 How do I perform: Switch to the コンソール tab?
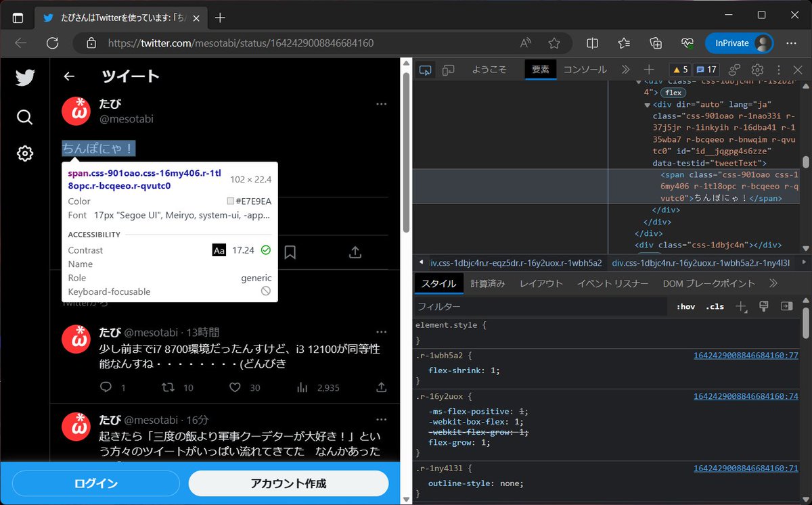click(x=585, y=70)
